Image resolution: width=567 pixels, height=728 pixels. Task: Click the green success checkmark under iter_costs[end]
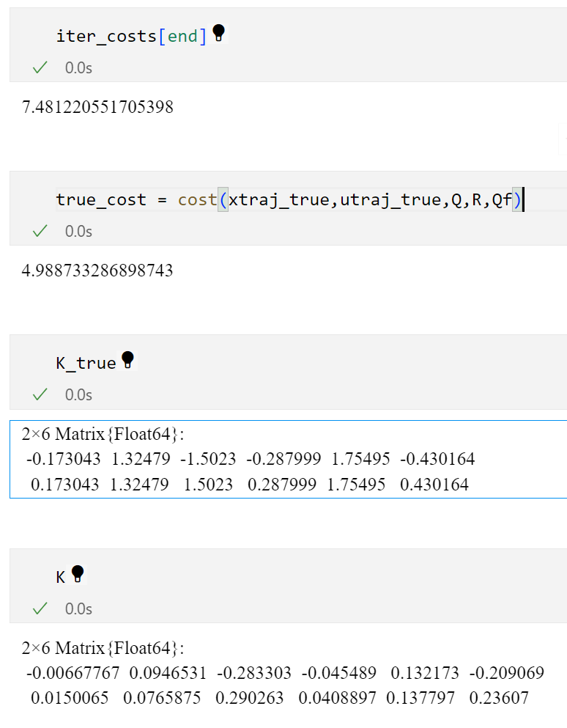tap(40, 68)
